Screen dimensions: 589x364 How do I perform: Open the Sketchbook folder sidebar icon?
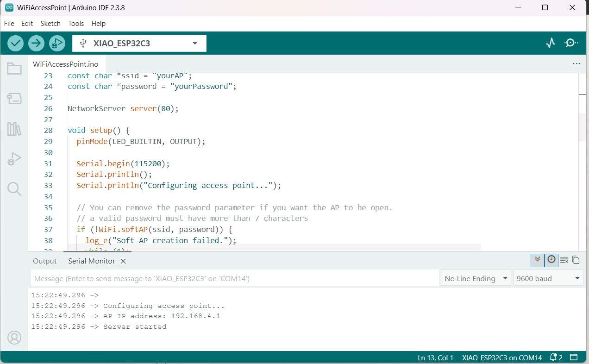click(14, 69)
